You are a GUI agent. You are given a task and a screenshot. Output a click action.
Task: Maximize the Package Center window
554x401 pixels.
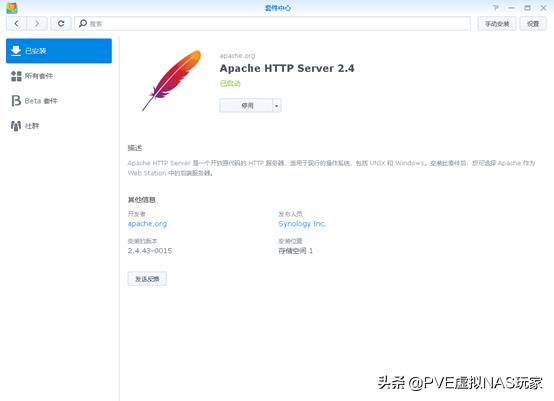pos(528,8)
